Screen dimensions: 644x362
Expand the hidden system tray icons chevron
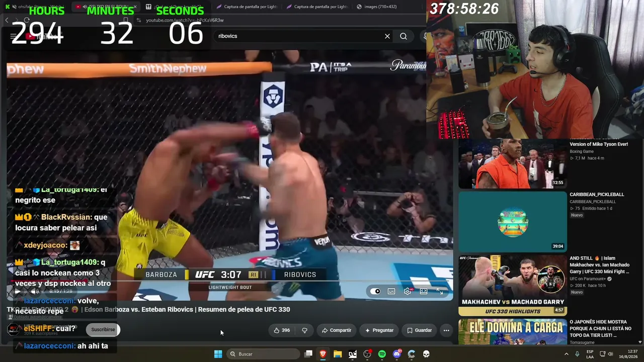(x=566, y=354)
